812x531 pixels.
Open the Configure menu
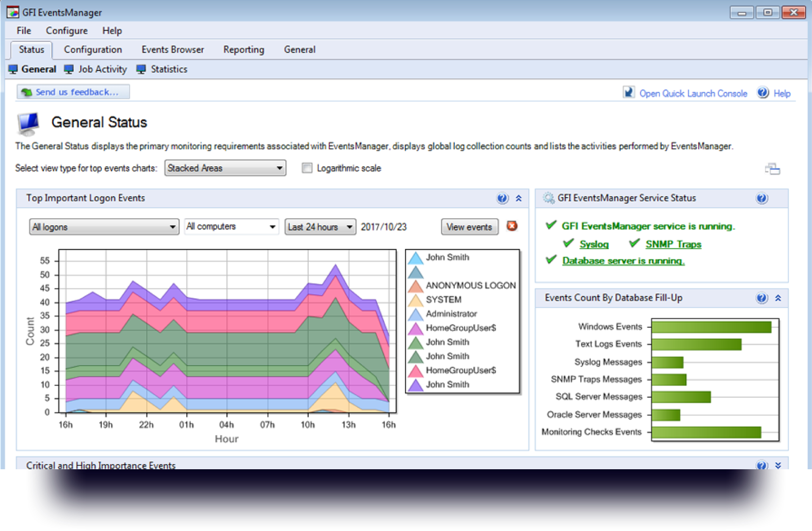pyautogui.click(x=67, y=31)
